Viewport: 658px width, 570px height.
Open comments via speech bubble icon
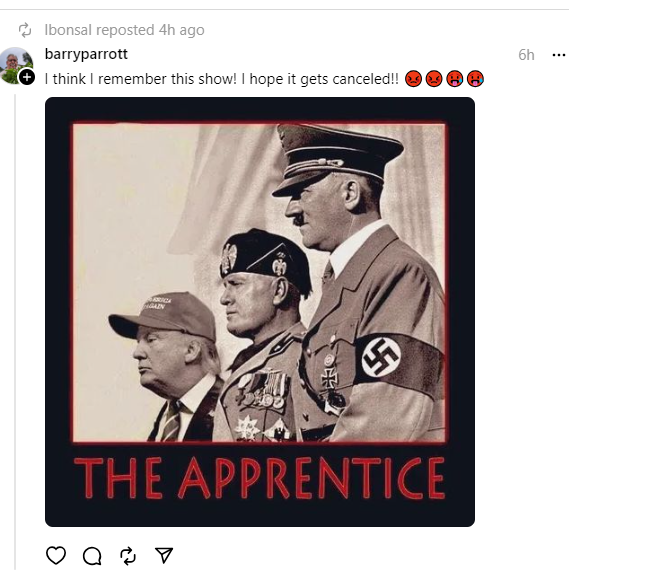pos(92,556)
